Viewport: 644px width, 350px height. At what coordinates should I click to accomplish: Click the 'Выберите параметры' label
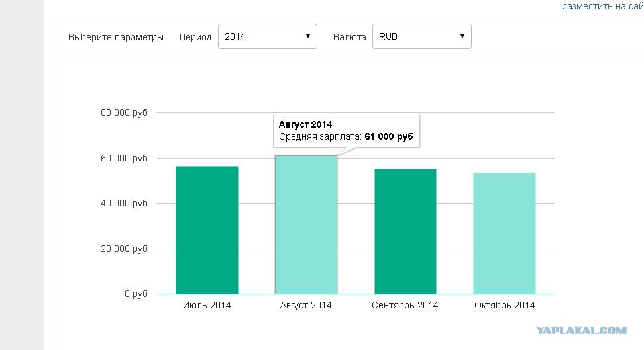116,37
